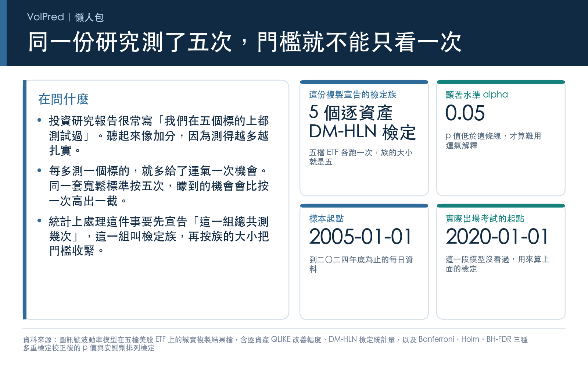The image size is (588, 368).
Task: Click the "在問什麼" section heading
Action: pos(64,99)
